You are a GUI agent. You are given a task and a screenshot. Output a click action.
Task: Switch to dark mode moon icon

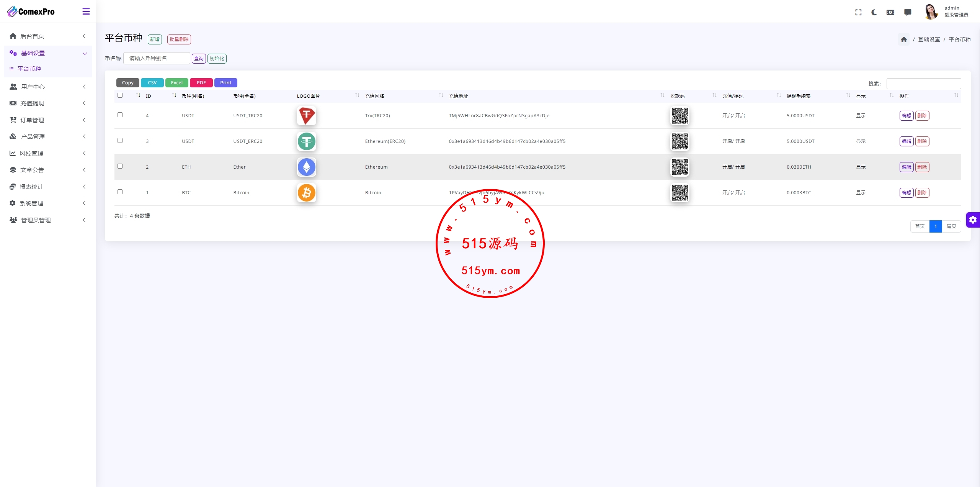pos(874,12)
